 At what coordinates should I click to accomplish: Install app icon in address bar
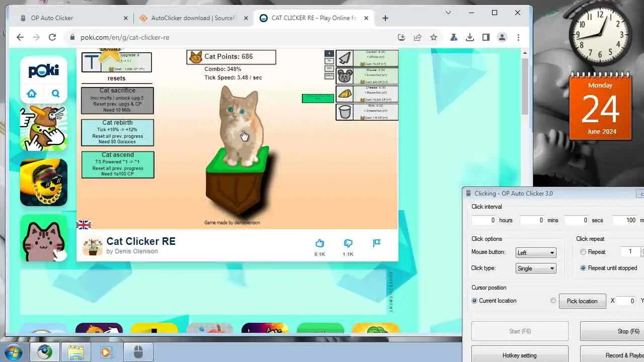(401, 37)
